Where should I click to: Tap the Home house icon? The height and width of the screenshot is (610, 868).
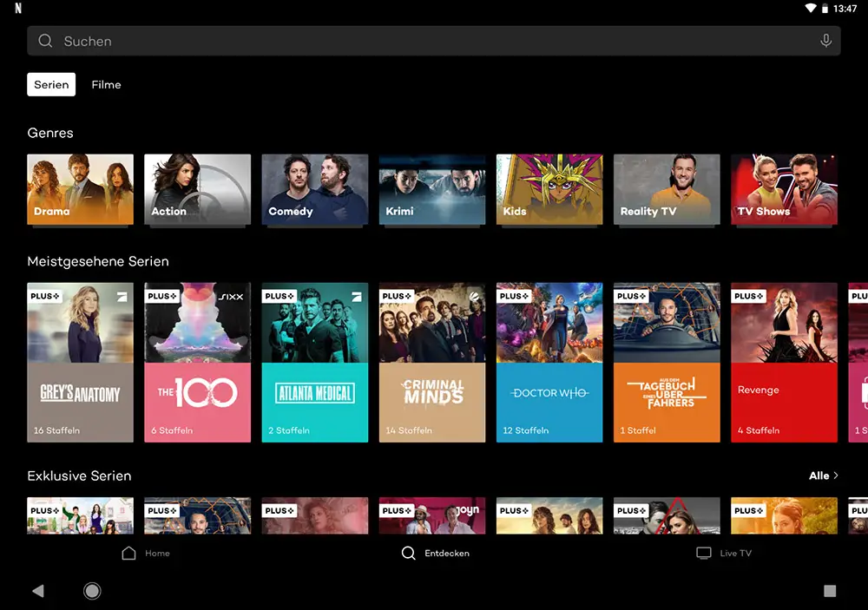point(129,553)
